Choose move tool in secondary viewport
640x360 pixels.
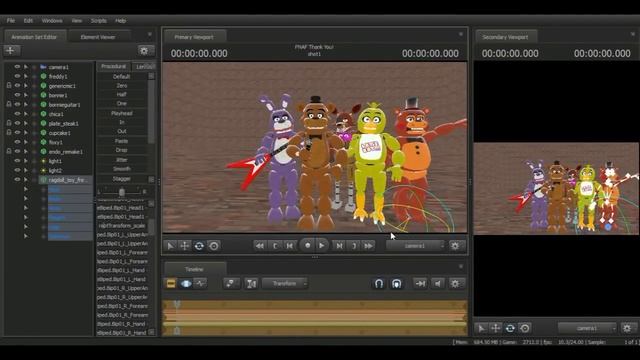(x=496, y=328)
